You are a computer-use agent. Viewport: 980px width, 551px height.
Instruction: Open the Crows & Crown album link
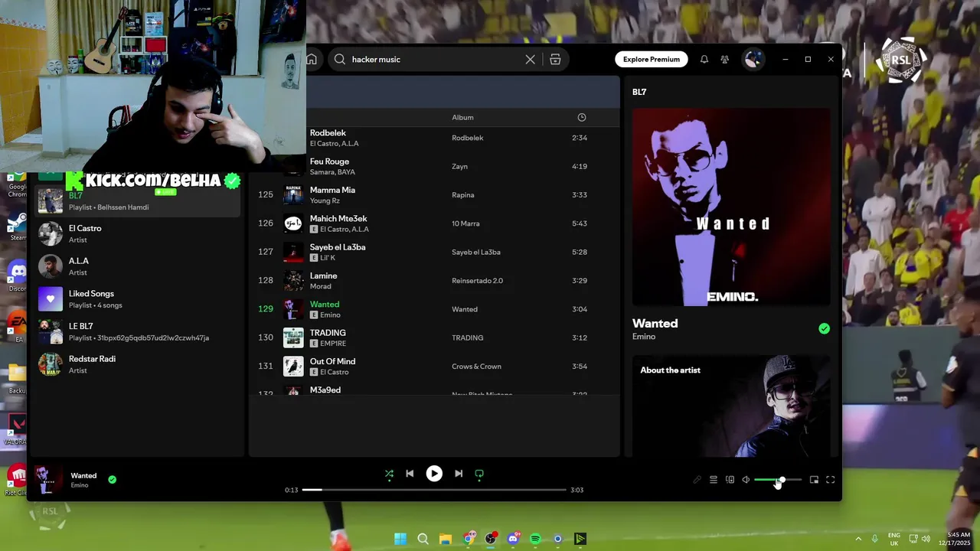[x=476, y=367]
